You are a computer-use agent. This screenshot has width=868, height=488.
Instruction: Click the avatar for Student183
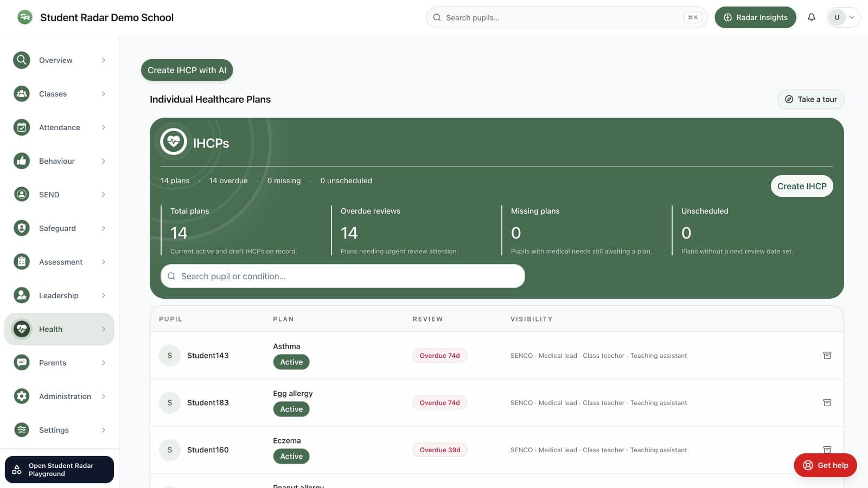(170, 403)
